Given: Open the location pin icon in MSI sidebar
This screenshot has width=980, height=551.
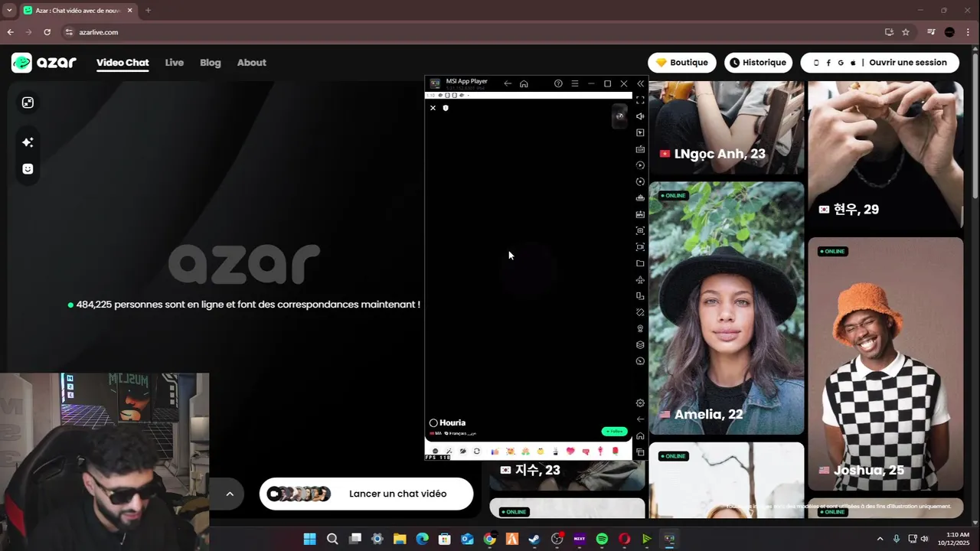Looking at the screenshot, I should pos(641,328).
